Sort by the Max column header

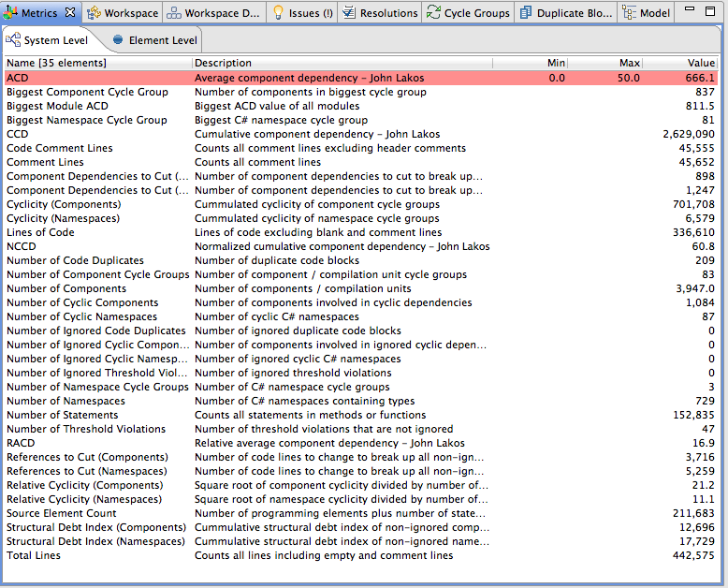(x=605, y=63)
